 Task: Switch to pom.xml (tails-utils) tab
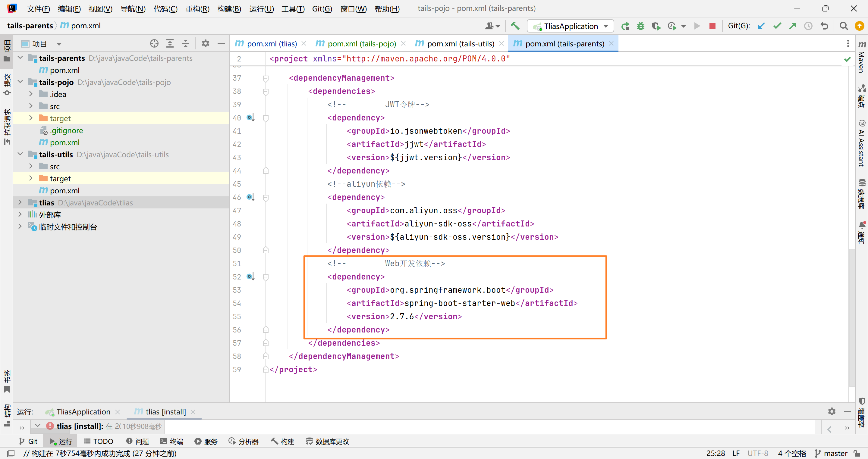pos(460,43)
